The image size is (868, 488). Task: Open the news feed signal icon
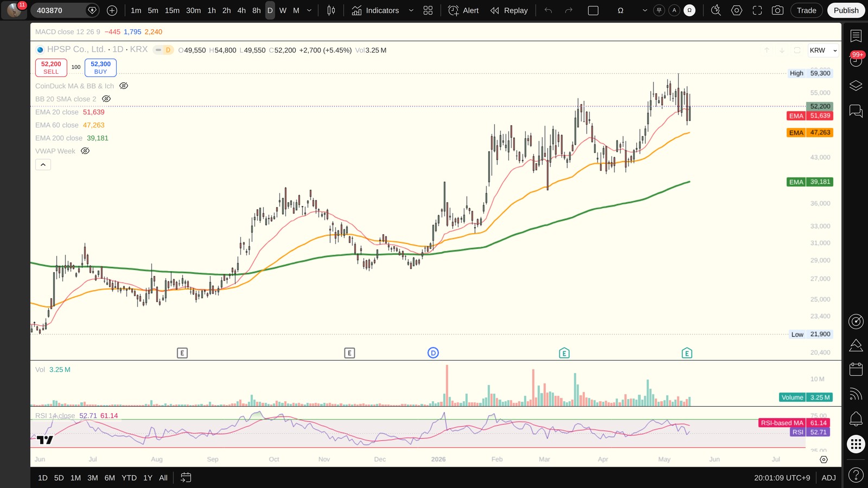(856, 394)
